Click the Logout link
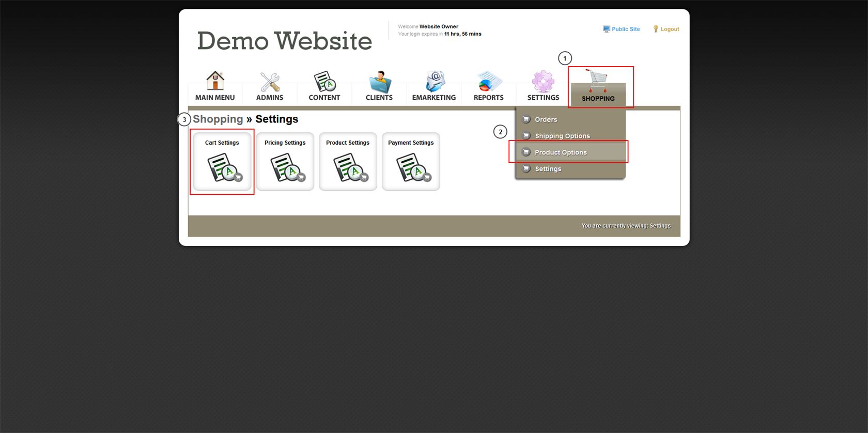The height and width of the screenshot is (433, 868). pyautogui.click(x=669, y=29)
